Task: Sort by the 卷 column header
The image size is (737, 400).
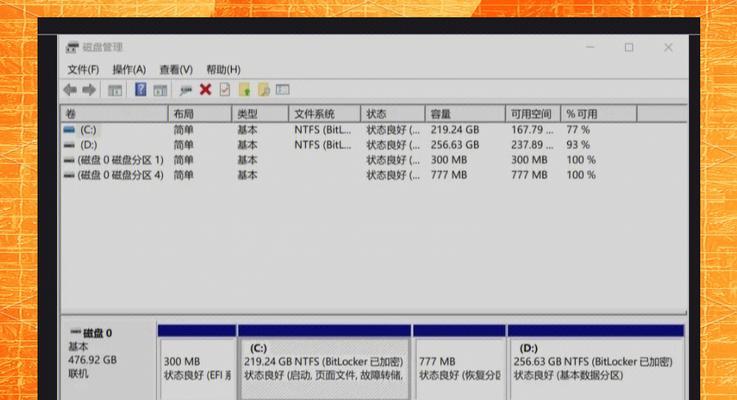Action: [x=114, y=114]
